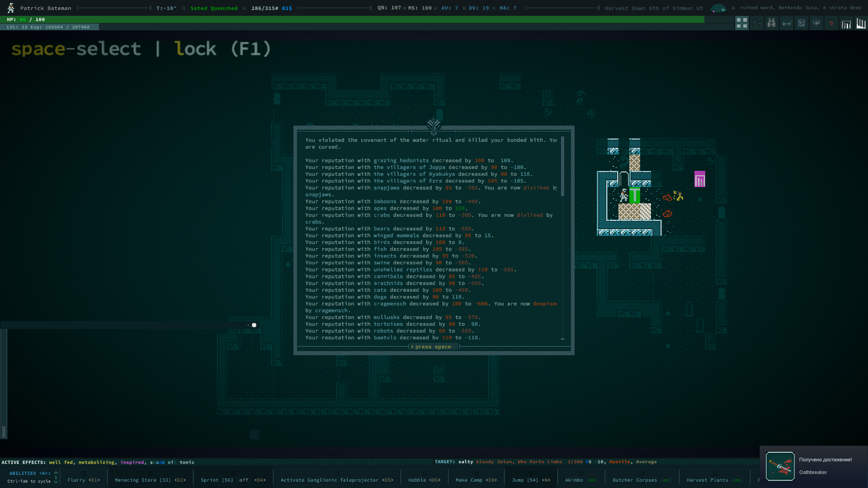Click abilities page down arrow
This screenshot has height=488, width=868.
coord(56,482)
